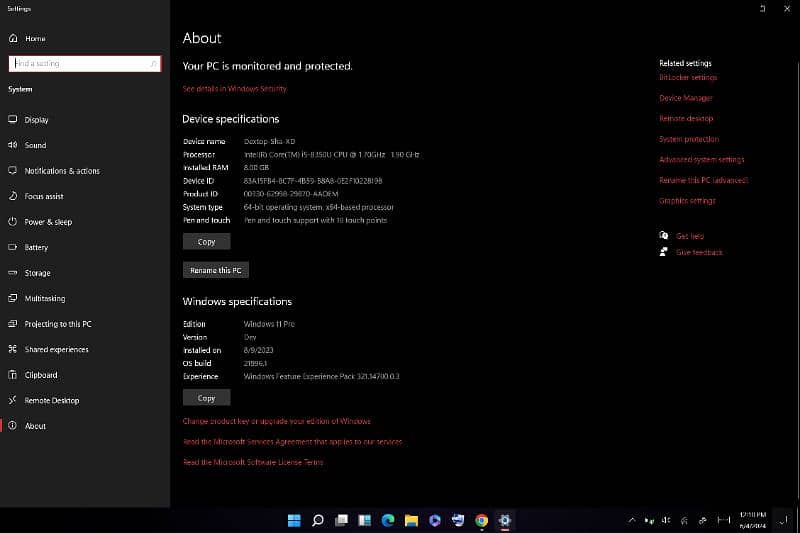Open the Windows Start menu on taskbar
800x533 pixels.
(x=294, y=520)
